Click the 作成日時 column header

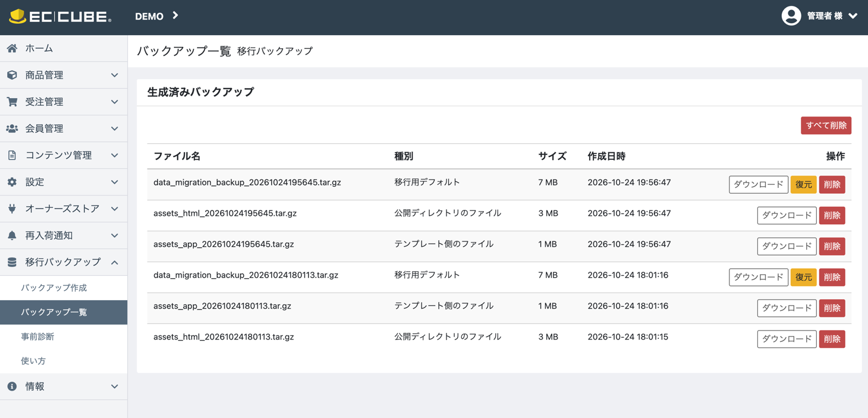(x=606, y=156)
